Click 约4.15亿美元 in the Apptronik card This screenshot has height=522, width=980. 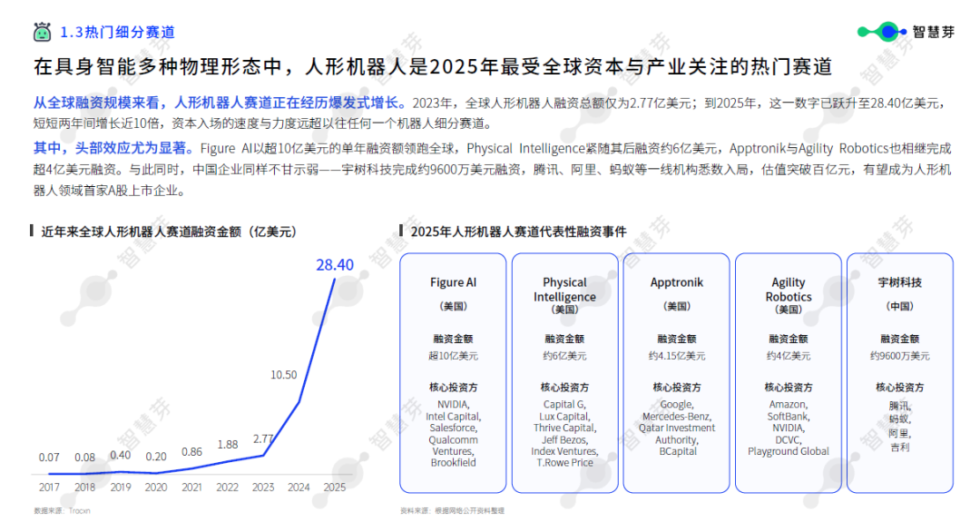point(676,356)
